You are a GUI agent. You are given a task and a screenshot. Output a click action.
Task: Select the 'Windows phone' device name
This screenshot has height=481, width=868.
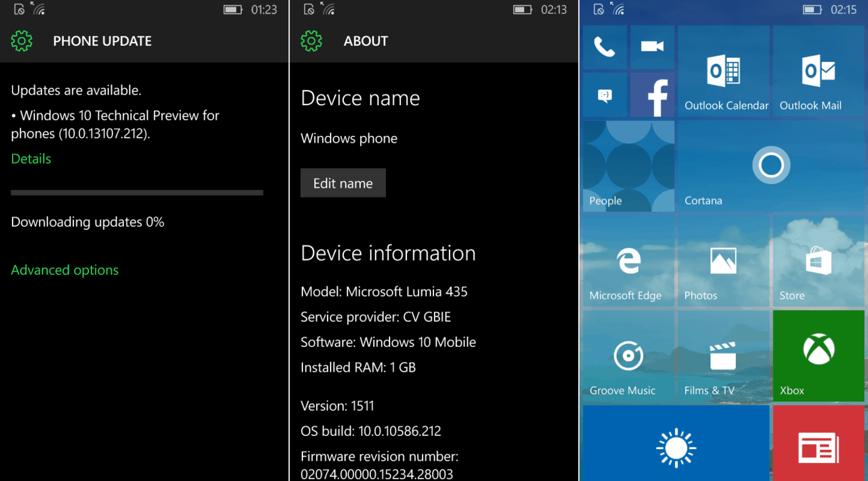coord(349,138)
